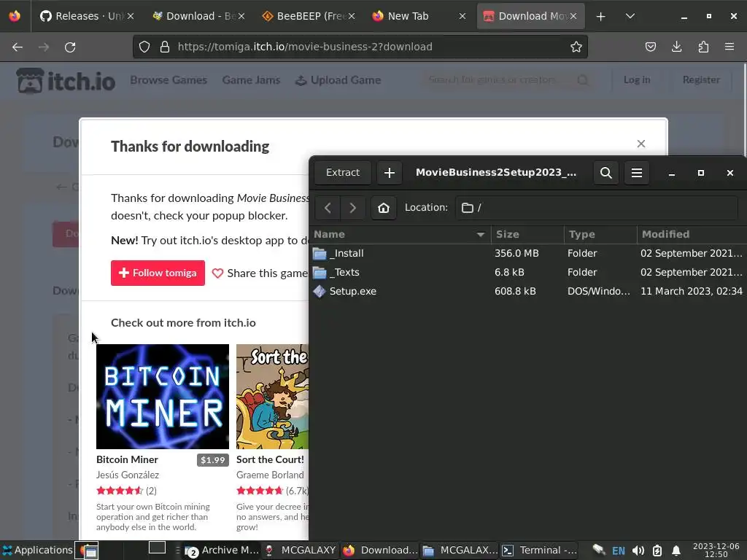This screenshot has height=560, width=747.
Task: Go forward in archive manager location
Action: click(x=352, y=208)
